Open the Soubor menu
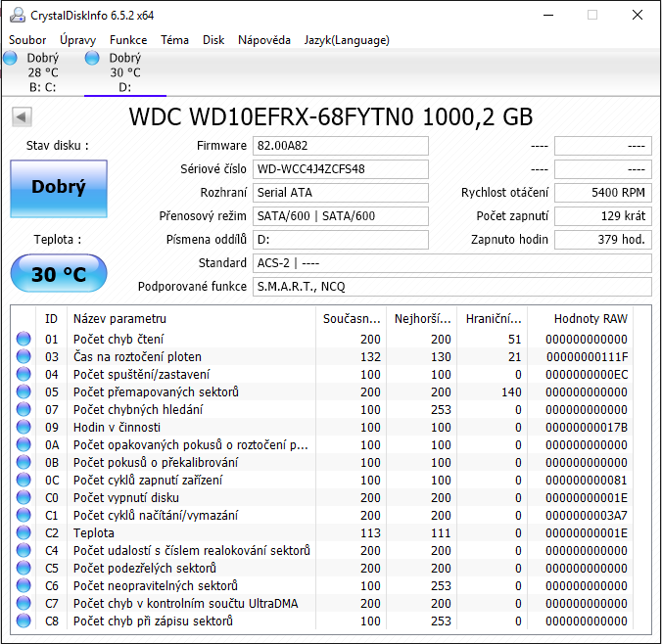 (x=27, y=40)
